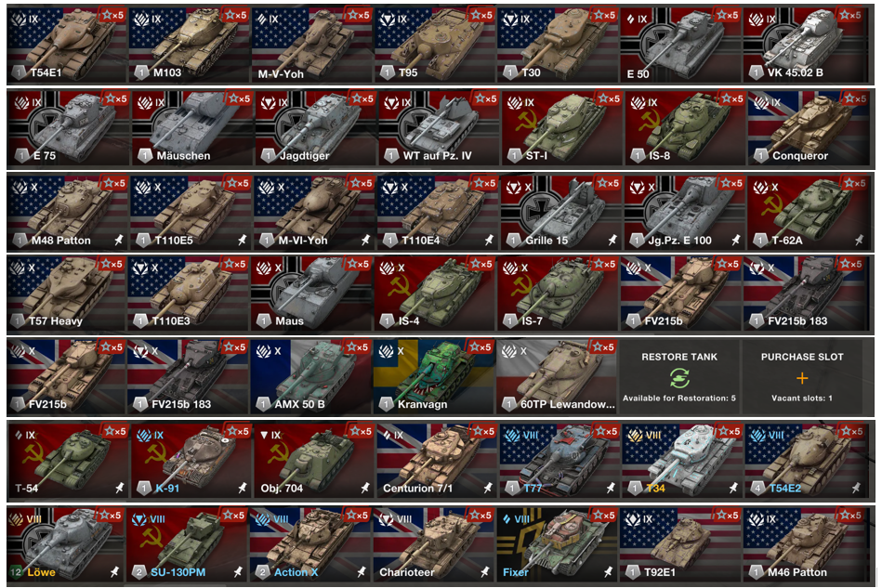Click the green Restore Tank refresh icon
The image size is (882, 588).
tap(679, 378)
